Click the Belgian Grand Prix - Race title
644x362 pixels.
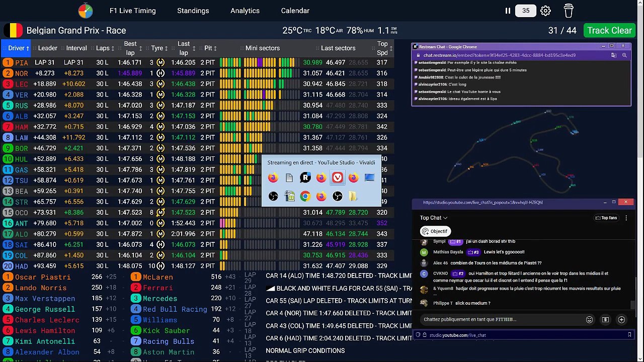(76, 30)
